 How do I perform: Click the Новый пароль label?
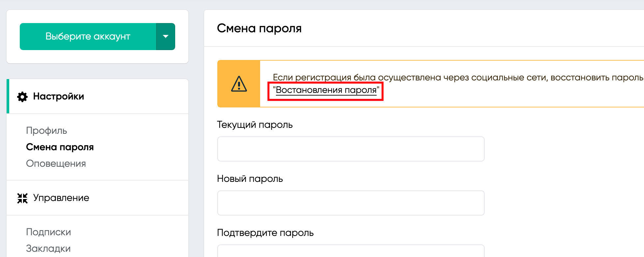[250, 179]
